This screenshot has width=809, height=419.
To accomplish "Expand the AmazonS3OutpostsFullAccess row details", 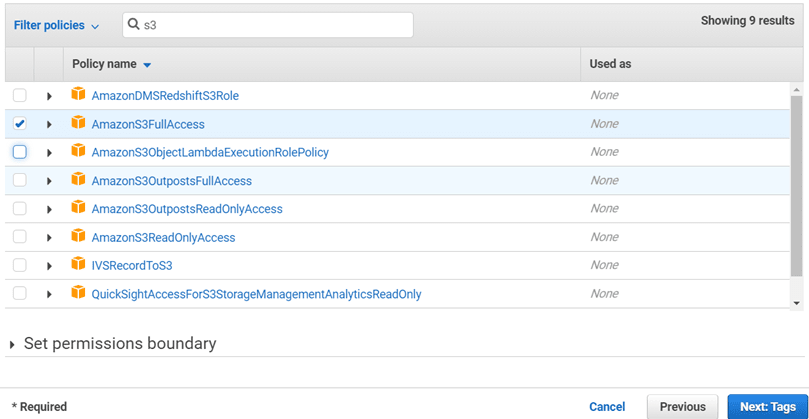I will click(x=50, y=181).
